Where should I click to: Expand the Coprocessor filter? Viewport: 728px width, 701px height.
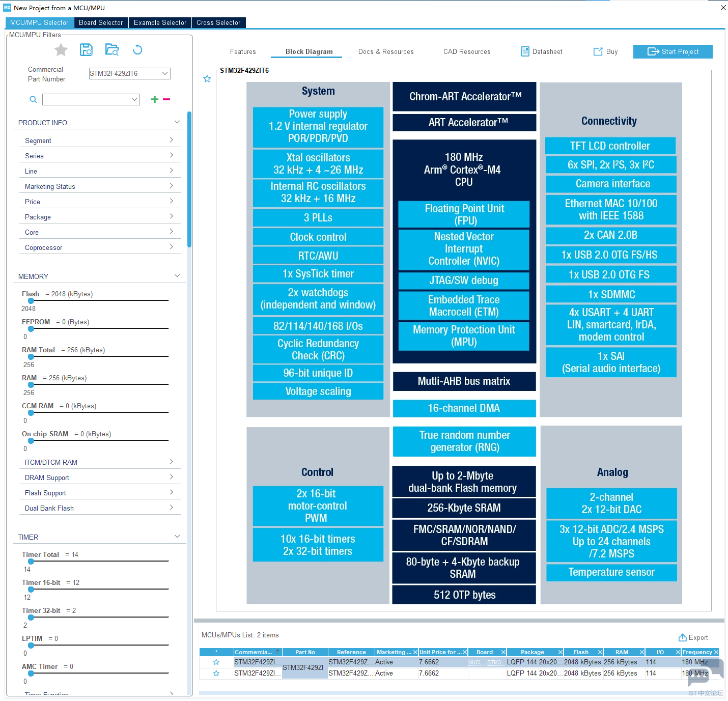(171, 247)
